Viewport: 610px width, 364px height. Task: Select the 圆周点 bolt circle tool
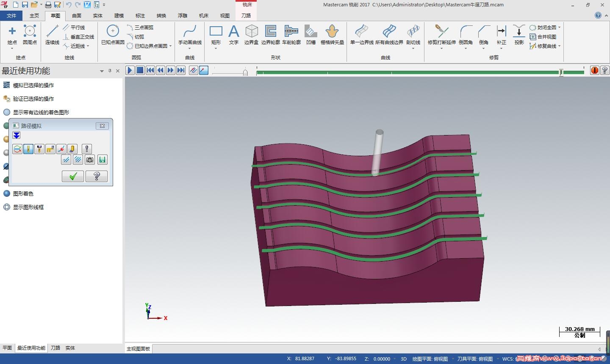(x=30, y=31)
